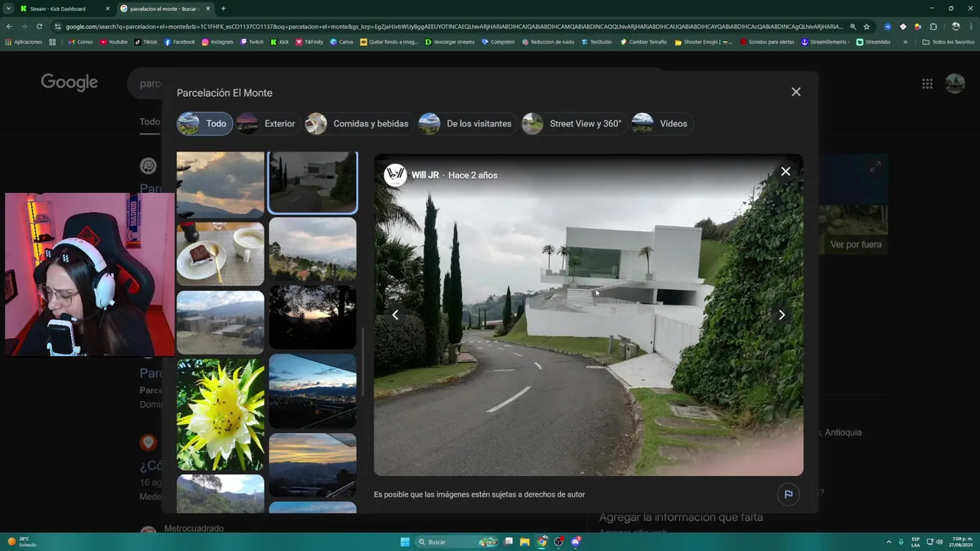The height and width of the screenshot is (551, 980).
Task: Click the Will JR contributor name
Action: (x=425, y=175)
